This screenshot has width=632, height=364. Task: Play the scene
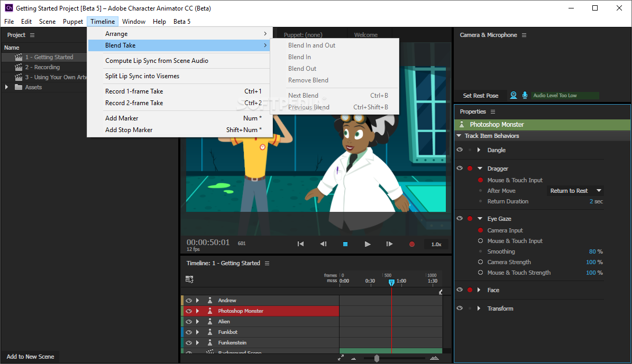coord(368,244)
